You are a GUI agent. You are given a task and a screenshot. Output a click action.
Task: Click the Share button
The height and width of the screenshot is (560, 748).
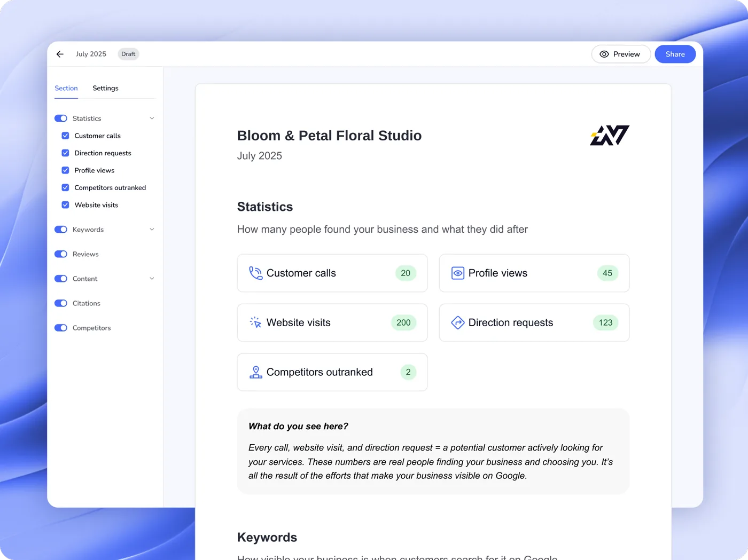point(675,54)
